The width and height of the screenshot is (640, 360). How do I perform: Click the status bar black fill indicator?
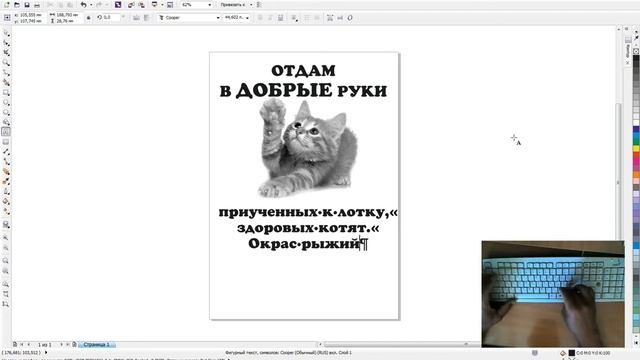pos(572,353)
